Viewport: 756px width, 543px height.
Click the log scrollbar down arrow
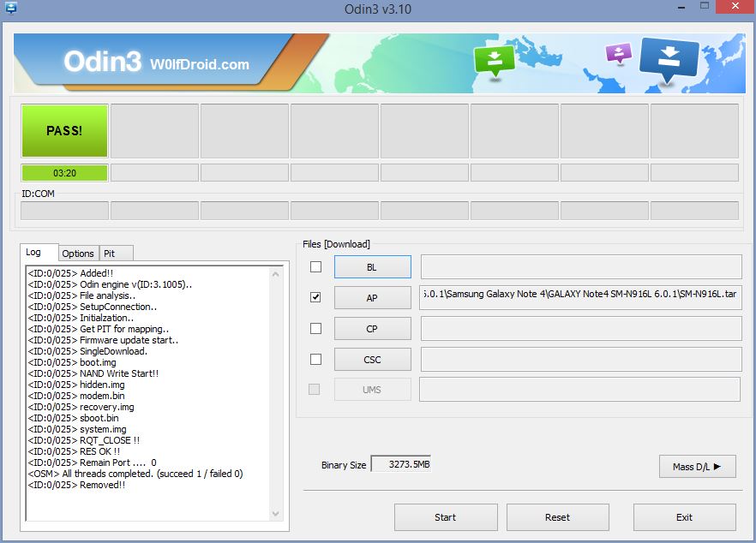[x=276, y=514]
